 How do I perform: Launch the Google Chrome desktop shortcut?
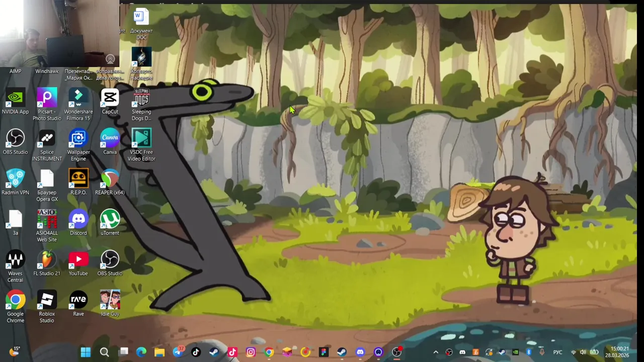coord(15,307)
